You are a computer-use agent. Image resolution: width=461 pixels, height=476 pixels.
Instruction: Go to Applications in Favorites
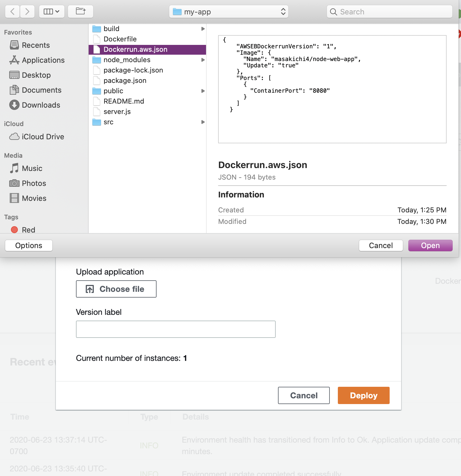(x=43, y=60)
